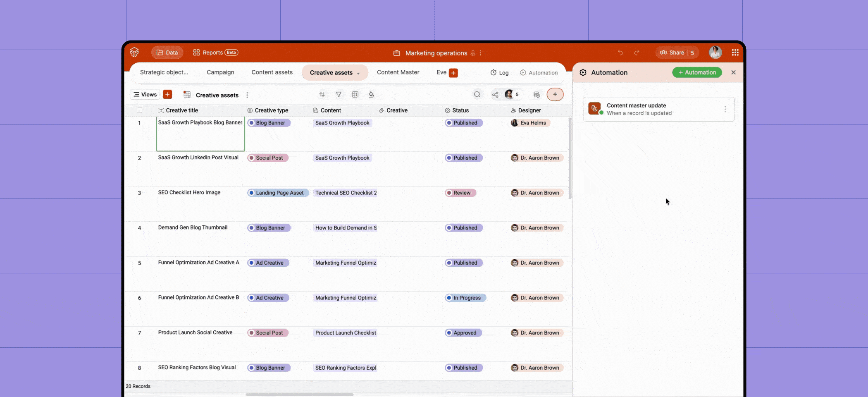The height and width of the screenshot is (397, 868).
Task: Switch to the Content Master tab
Action: [x=398, y=72]
